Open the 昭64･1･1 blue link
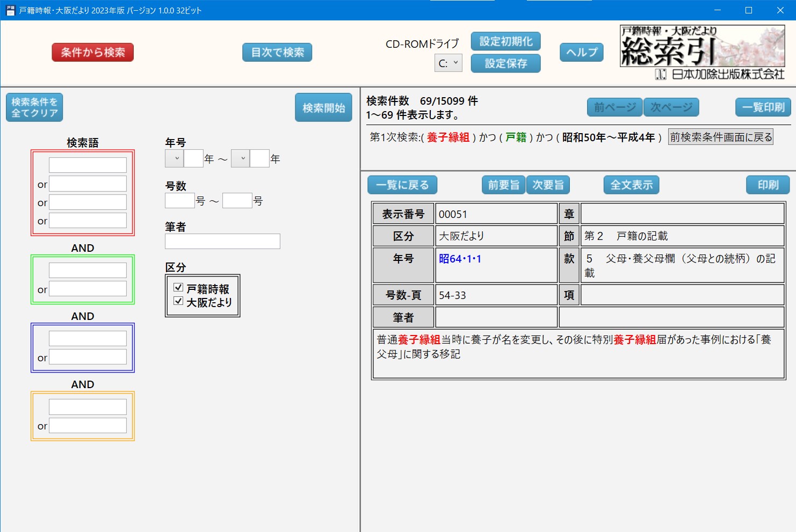The height and width of the screenshot is (532, 796). 460,259
